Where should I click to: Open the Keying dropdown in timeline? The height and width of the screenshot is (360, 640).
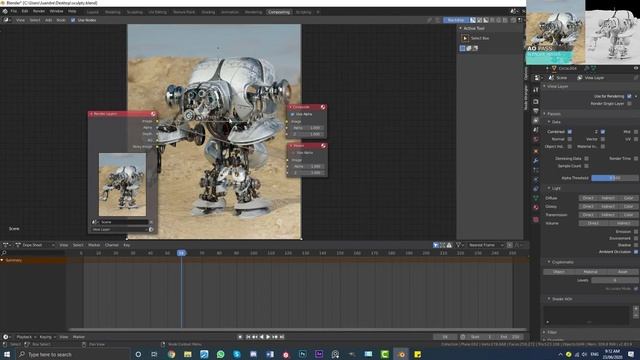click(x=47, y=337)
